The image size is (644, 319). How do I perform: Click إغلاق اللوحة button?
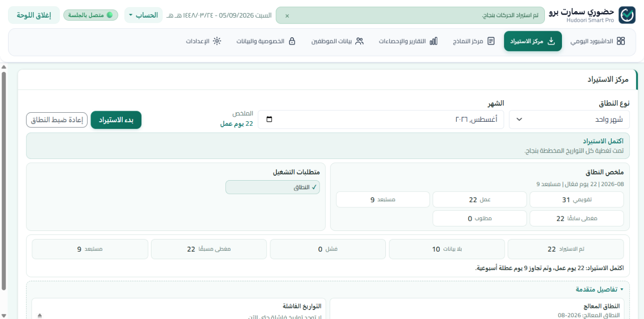tap(34, 15)
